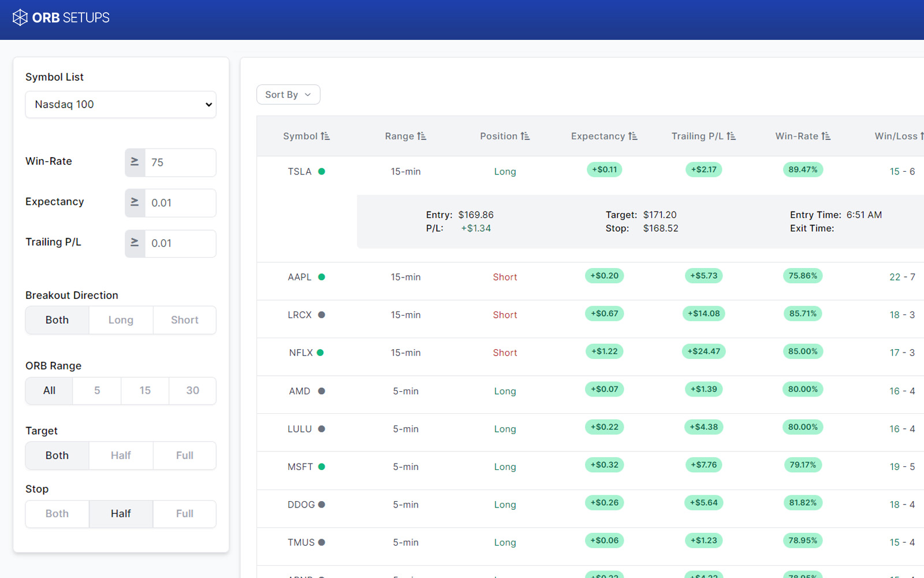This screenshot has width=924, height=578.
Task: Click the NFLX symbol
Action: (301, 353)
